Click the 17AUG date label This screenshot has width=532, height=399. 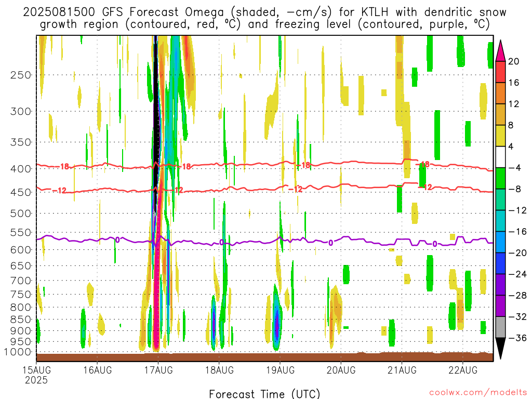pyautogui.click(x=158, y=369)
